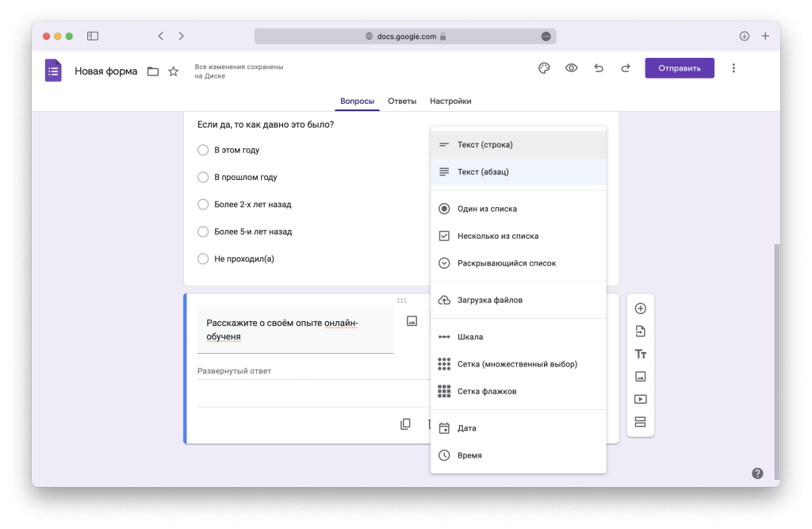Switch to the Ответы tab
This screenshot has width=812, height=529.
click(x=402, y=102)
